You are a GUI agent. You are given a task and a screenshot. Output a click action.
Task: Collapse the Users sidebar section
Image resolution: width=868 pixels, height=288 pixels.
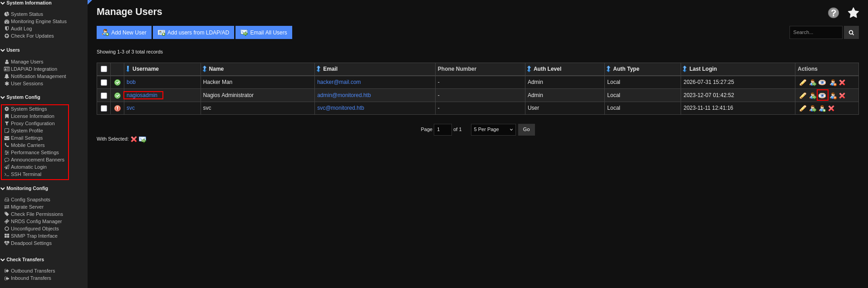pos(10,50)
